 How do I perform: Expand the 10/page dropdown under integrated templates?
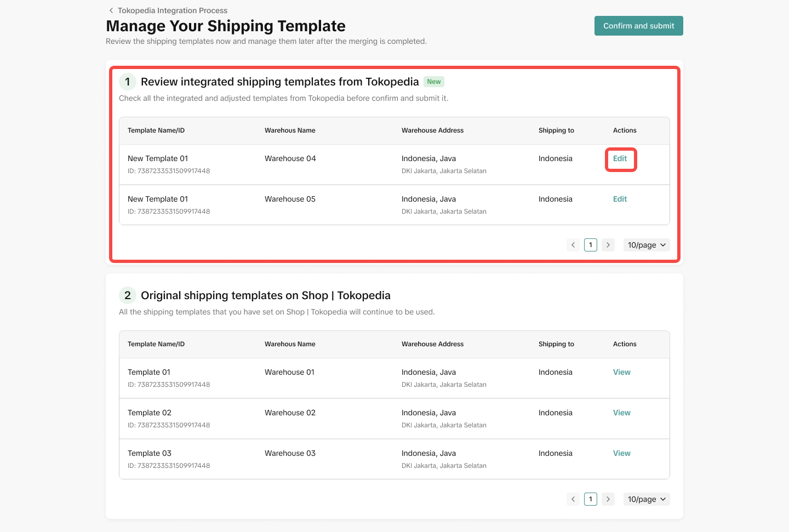coord(647,245)
